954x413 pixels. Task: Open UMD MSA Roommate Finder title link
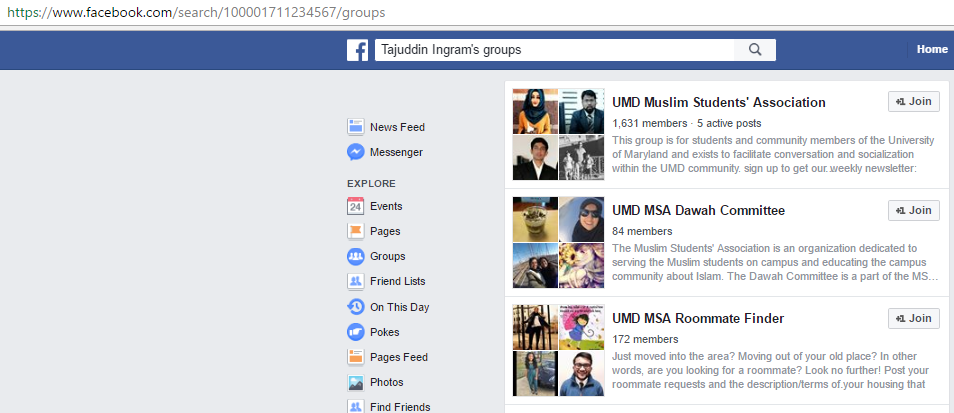pyautogui.click(x=697, y=318)
